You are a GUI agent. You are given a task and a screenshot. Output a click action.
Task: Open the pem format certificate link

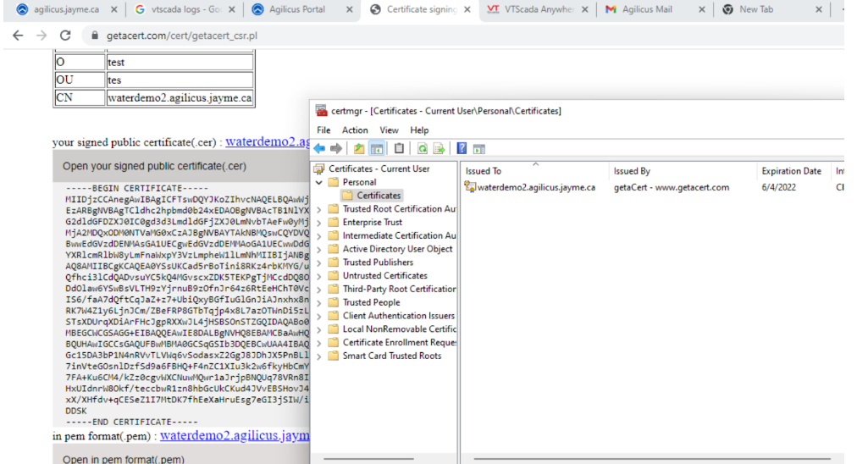pos(234,436)
